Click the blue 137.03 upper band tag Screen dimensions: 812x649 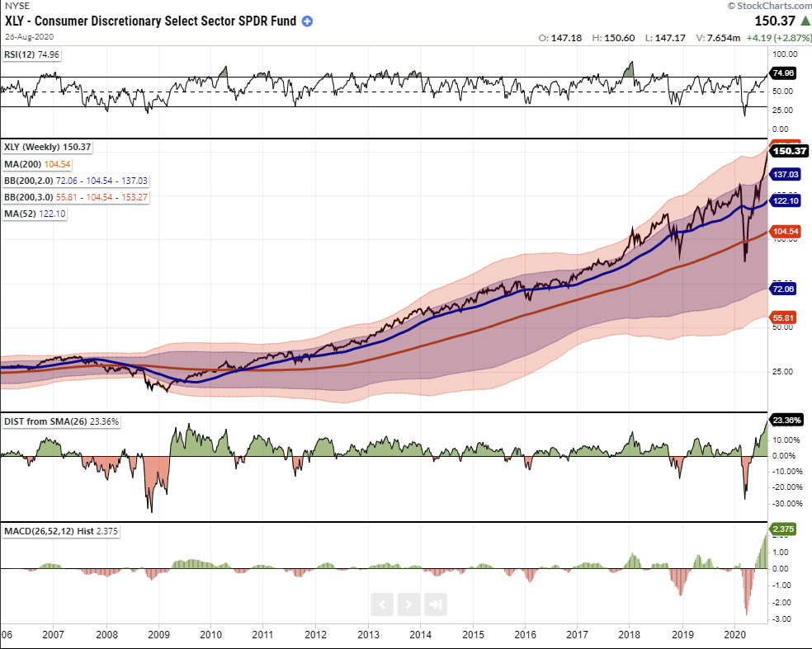point(786,174)
